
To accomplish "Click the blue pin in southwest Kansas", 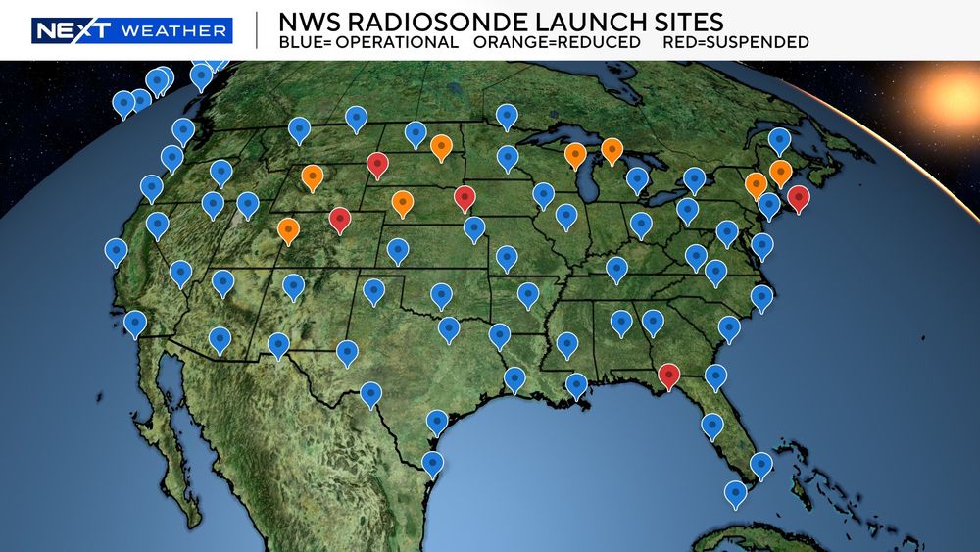I will pos(398,252).
